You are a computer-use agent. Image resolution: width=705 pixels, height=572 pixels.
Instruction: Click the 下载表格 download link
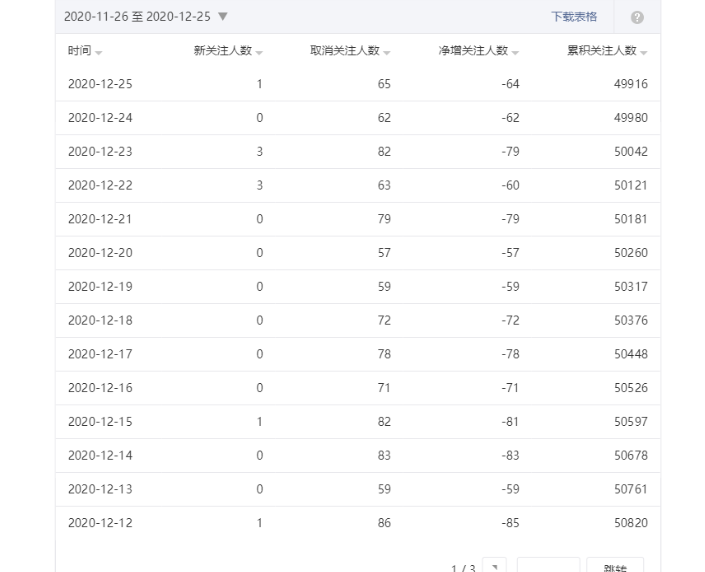pyautogui.click(x=574, y=17)
